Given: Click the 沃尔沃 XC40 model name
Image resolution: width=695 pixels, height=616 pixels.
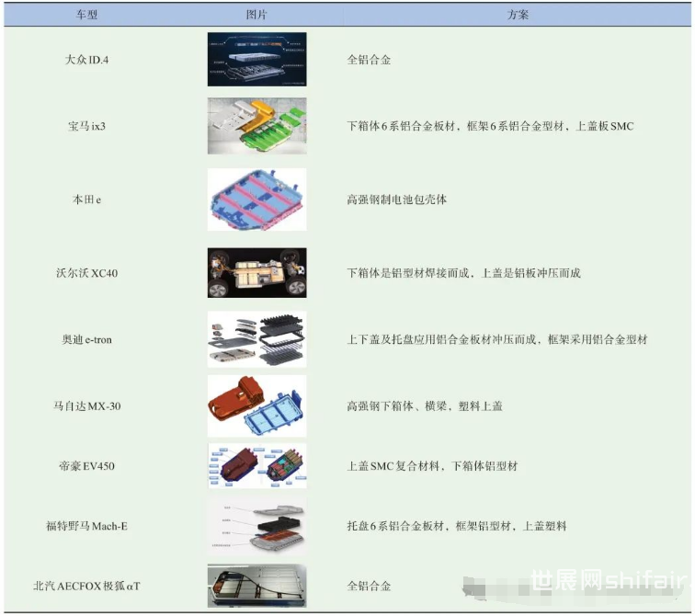Looking at the screenshot, I should [x=86, y=273].
